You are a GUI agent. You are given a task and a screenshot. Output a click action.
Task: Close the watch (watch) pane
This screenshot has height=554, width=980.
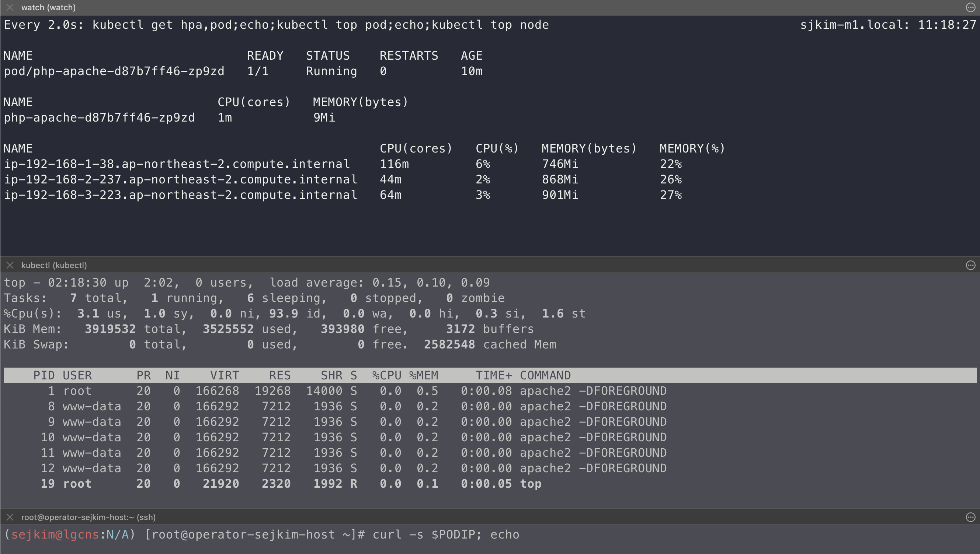coord(10,7)
